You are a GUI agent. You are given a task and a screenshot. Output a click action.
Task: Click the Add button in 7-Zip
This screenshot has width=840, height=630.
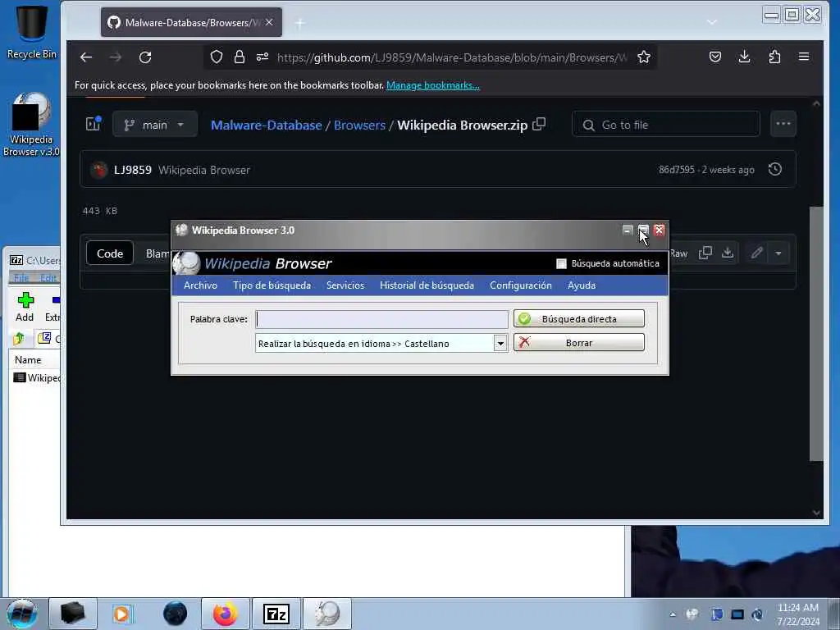pos(25,308)
